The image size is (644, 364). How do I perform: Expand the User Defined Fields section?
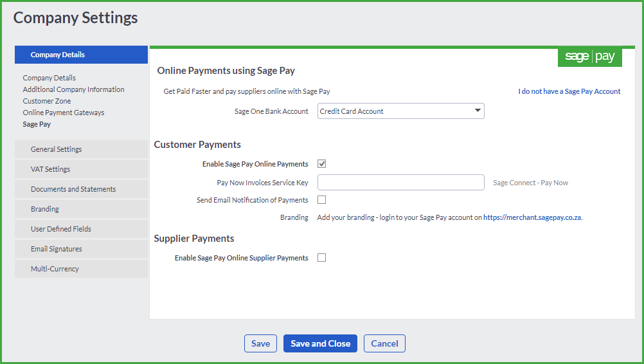pyautogui.click(x=82, y=229)
